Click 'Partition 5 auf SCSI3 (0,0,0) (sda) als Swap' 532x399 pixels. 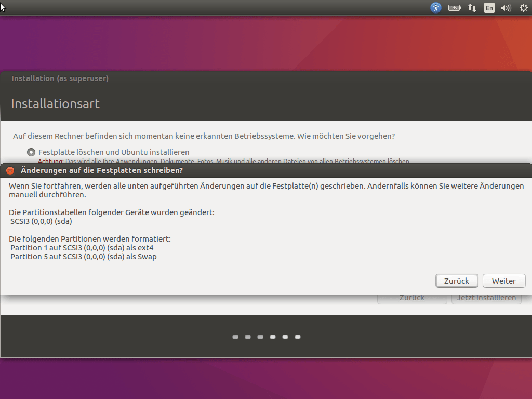click(x=84, y=257)
